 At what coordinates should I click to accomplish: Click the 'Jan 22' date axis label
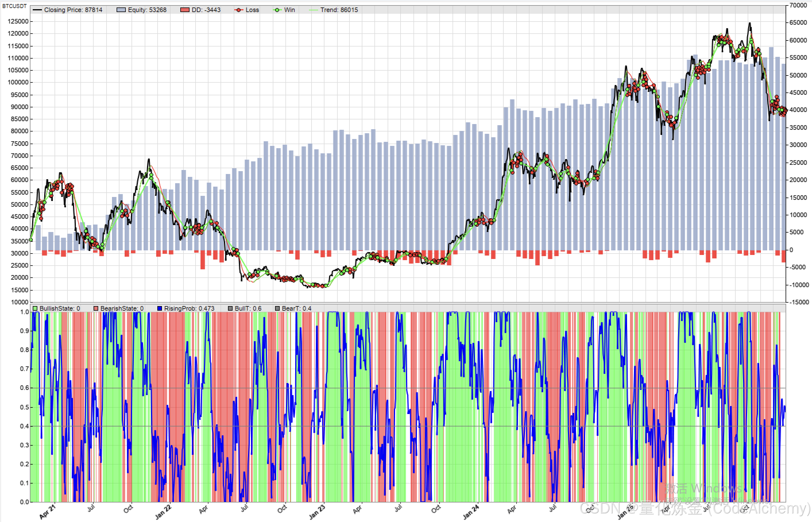coord(163,512)
